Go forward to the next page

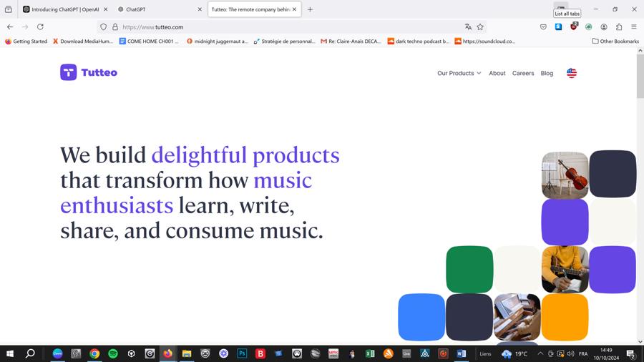pos(25,26)
